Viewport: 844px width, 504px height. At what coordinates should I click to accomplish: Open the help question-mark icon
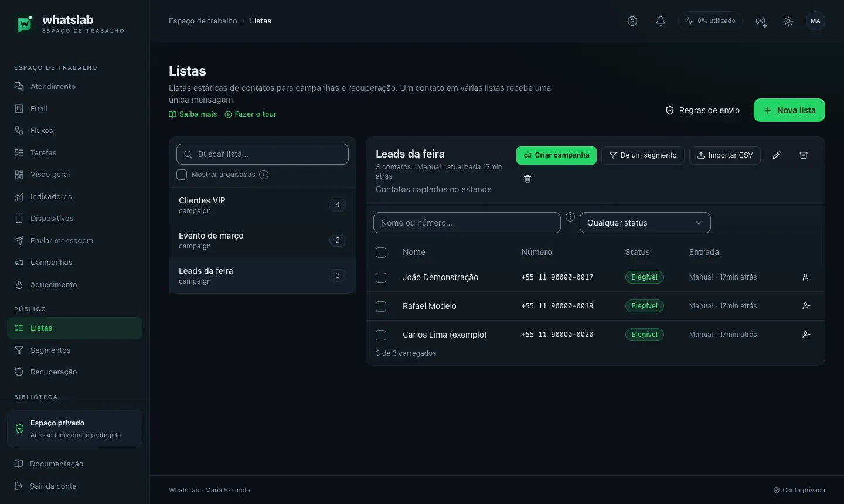pyautogui.click(x=632, y=21)
